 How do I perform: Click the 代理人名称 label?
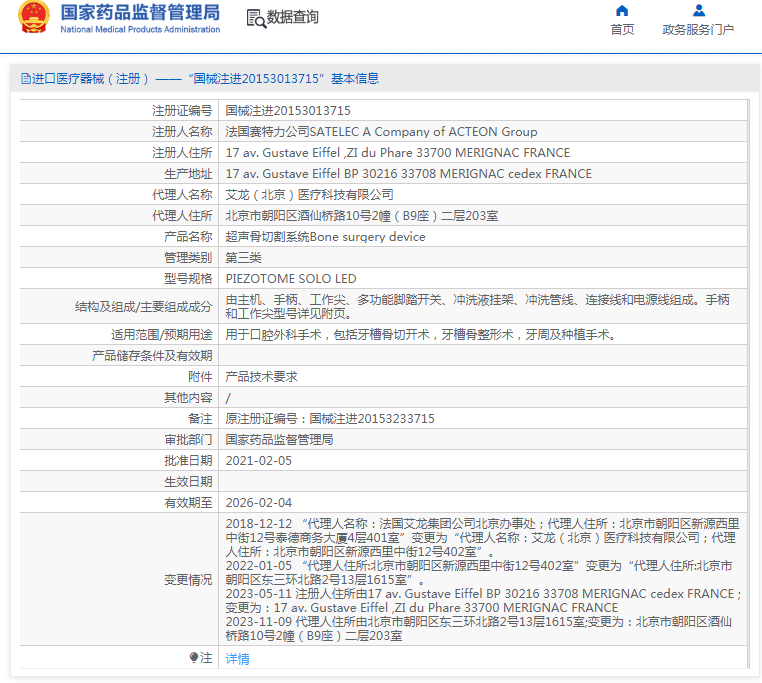coord(182,195)
